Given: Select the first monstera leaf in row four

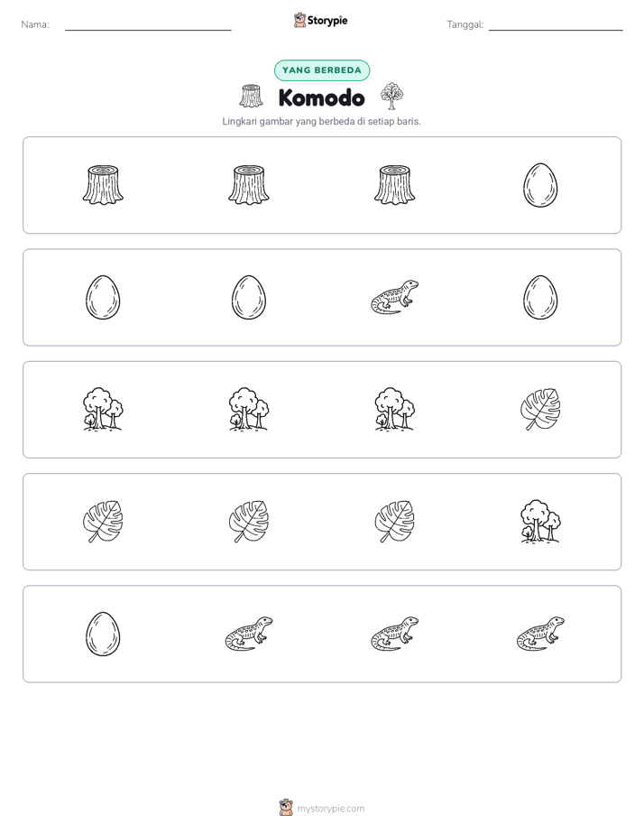Looking at the screenshot, I should [103, 522].
